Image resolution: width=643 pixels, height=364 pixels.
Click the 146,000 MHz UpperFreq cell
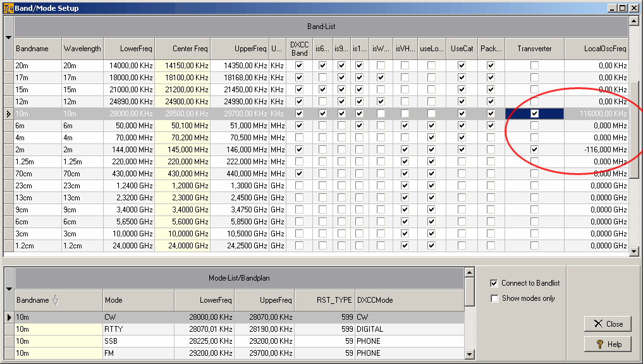tap(240, 150)
